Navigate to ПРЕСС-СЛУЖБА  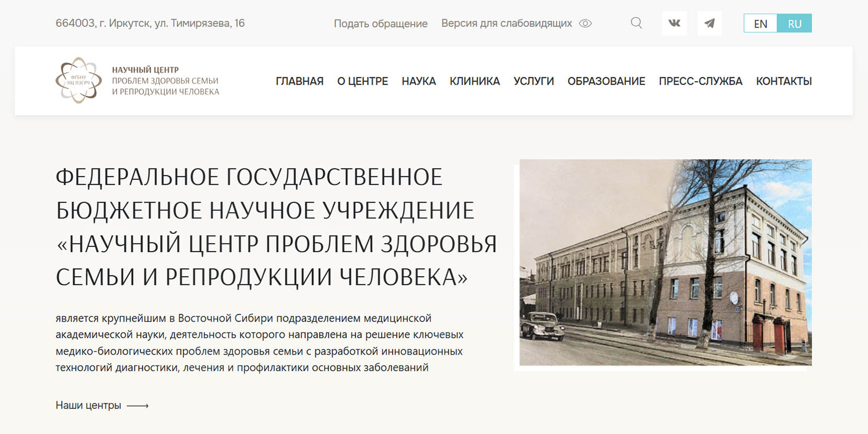coord(700,81)
